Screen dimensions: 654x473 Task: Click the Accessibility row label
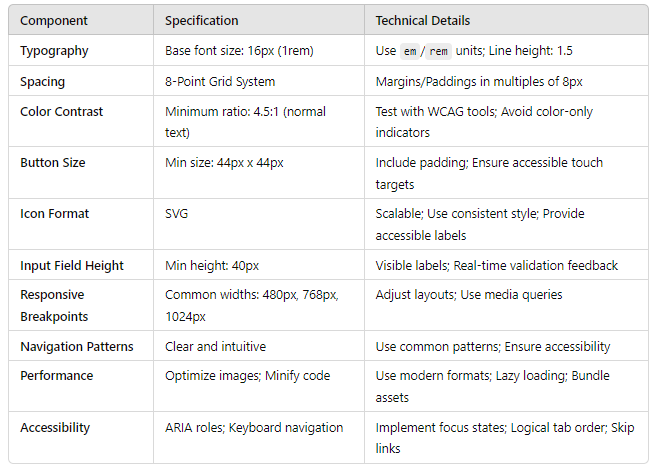coord(55,427)
